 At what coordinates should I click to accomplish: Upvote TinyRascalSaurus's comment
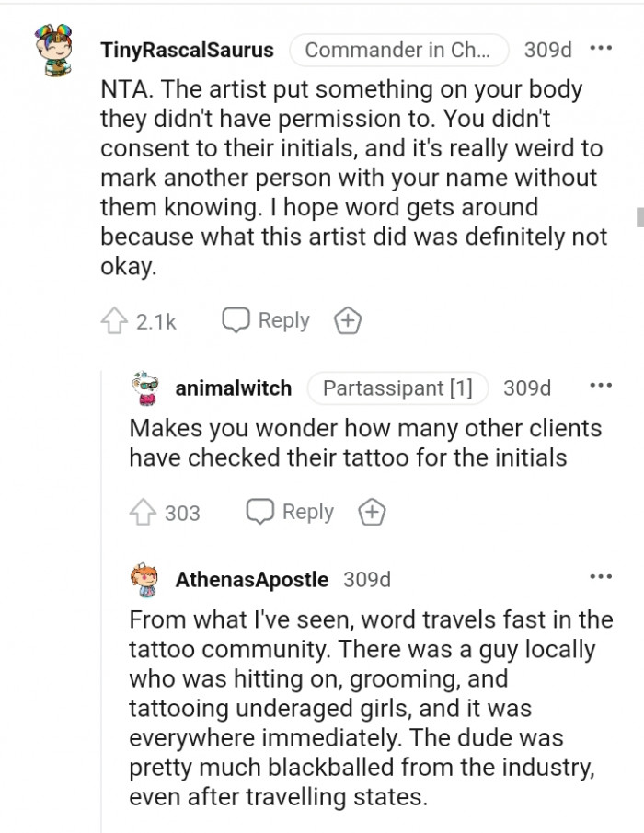point(112,320)
